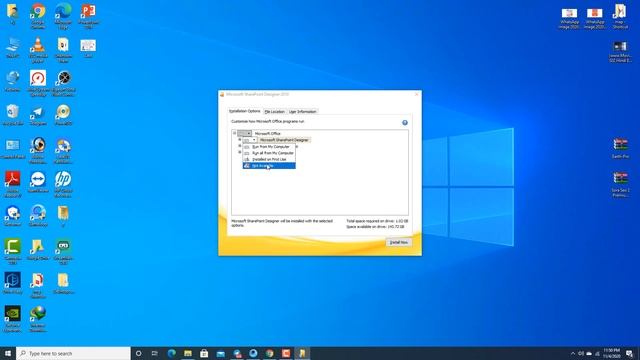Open Google Chrome desktop shortcut
Screen dimensions: 640x360
38,17
